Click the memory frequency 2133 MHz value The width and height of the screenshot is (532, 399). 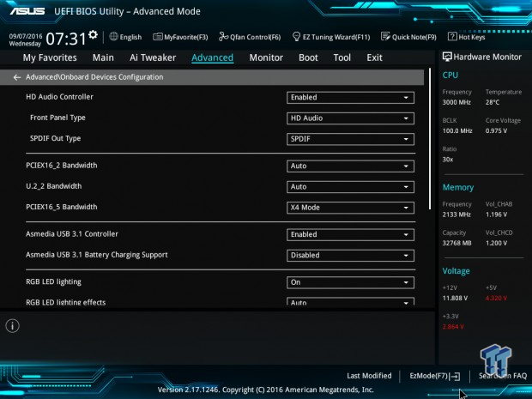[x=456, y=215]
